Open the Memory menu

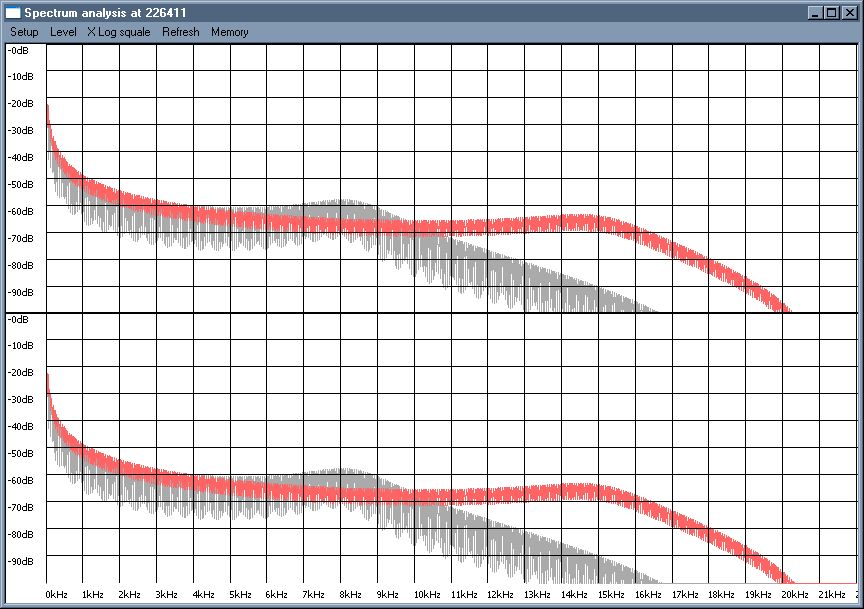point(229,32)
